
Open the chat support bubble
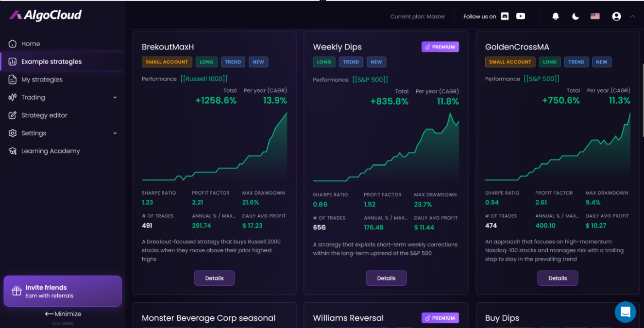[x=625, y=312]
